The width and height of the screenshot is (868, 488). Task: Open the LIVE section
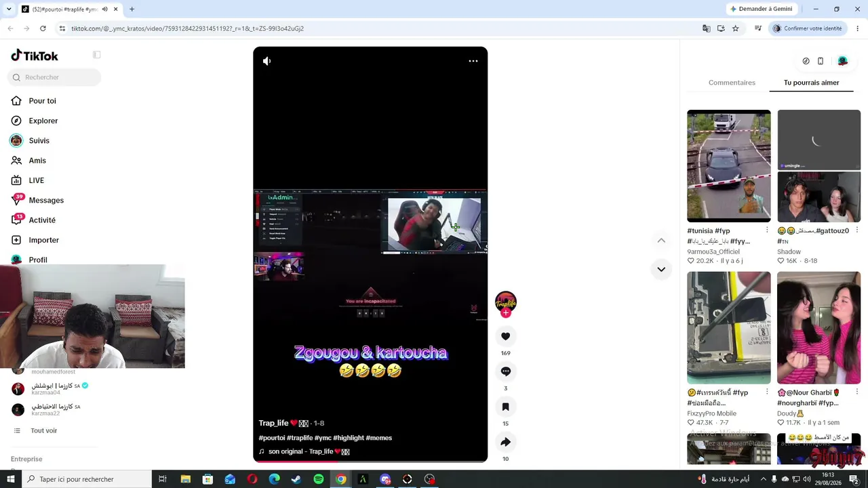click(36, 180)
